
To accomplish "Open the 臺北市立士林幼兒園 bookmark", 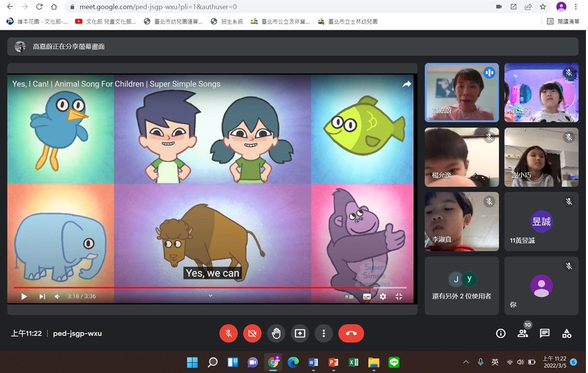I will pos(348,21).
